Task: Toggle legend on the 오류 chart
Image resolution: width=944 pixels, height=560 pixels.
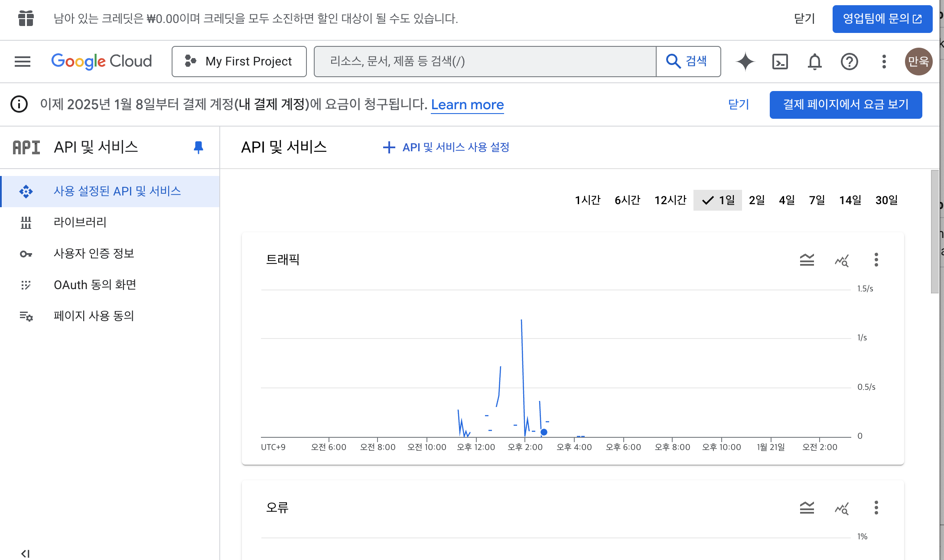Action: click(x=807, y=508)
